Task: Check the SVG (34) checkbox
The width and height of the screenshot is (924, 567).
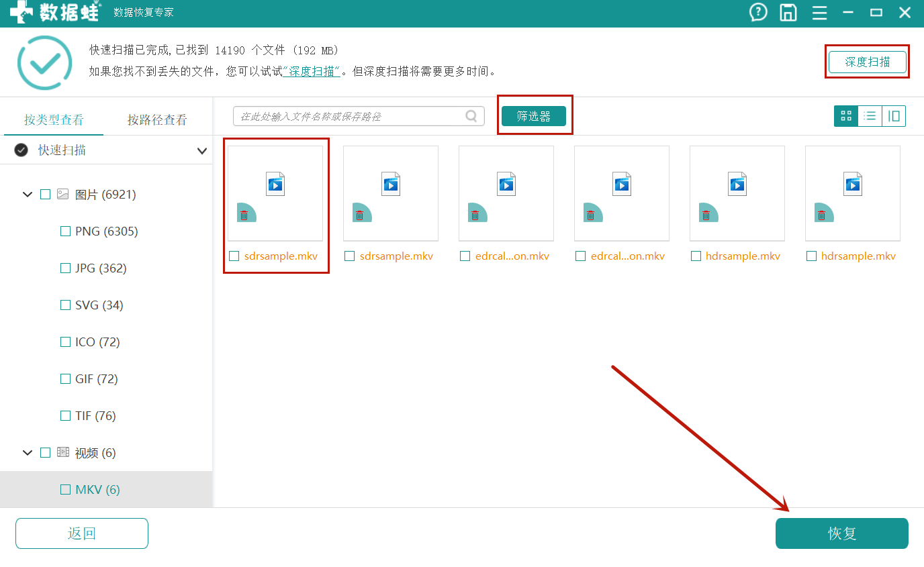Action: point(65,305)
